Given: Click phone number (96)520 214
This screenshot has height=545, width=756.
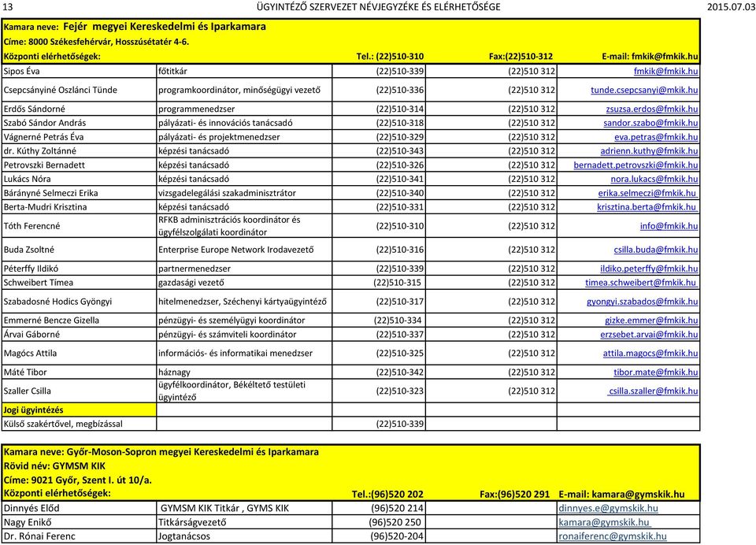Looking at the screenshot, I should [397, 508].
